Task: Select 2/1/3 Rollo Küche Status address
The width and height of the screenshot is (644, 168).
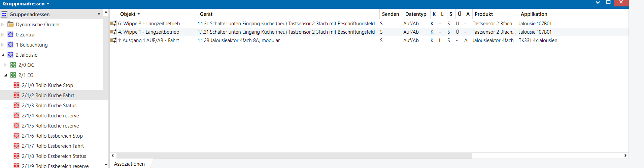Action: pyautogui.click(x=49, y=105)
